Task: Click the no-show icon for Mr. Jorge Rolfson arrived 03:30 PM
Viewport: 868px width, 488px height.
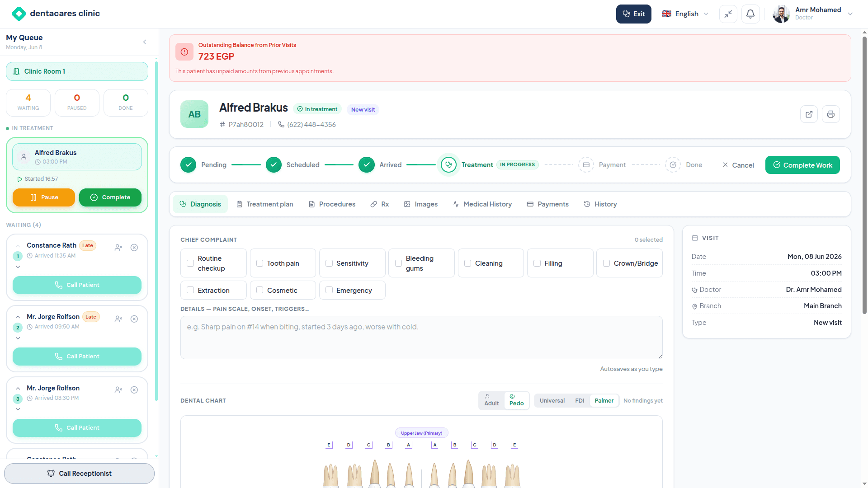Action: [x=118, y=390]
